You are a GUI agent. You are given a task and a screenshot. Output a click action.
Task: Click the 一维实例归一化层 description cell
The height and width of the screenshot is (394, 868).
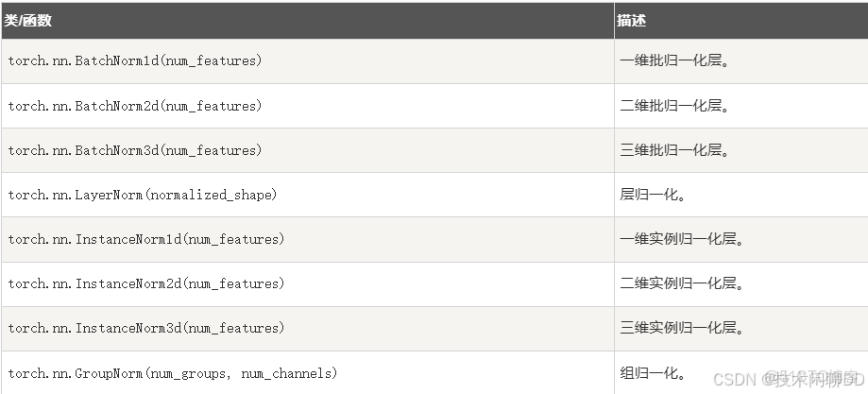coord(683,239)
